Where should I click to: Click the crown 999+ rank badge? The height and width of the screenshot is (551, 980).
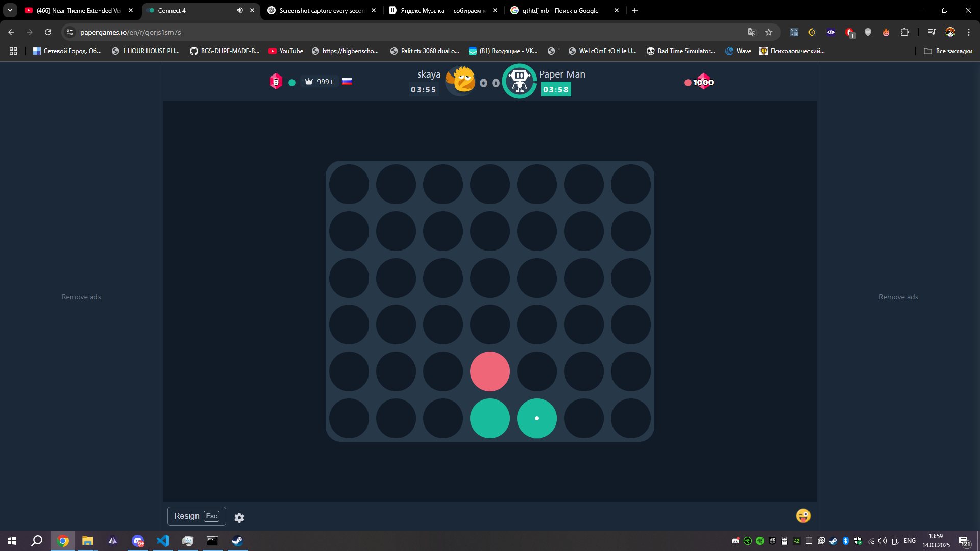click(319, 82)
